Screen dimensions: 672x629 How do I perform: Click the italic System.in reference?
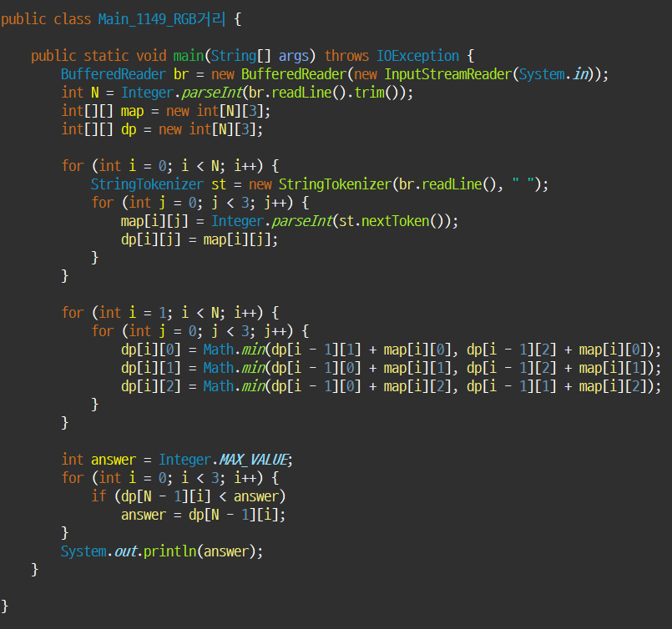pos(553,74)
